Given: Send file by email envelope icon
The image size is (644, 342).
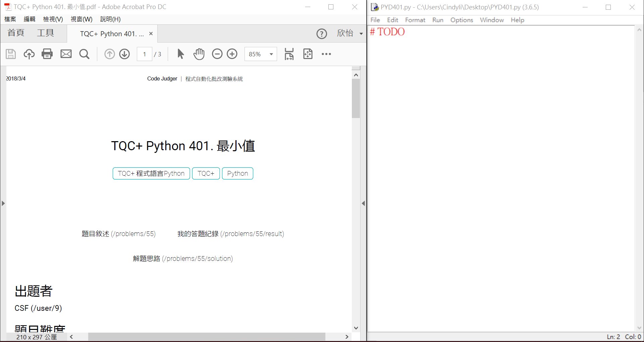Looking at the screenshot, I should pos(66,54).
